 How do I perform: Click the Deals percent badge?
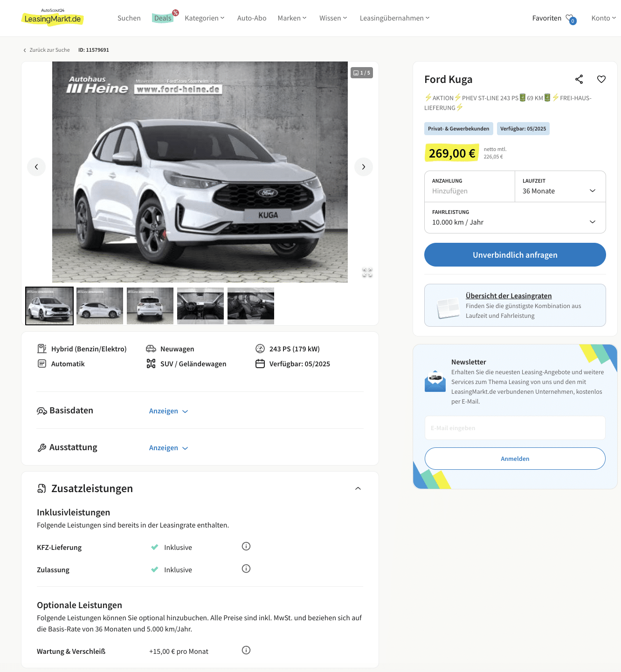point(175,13)
